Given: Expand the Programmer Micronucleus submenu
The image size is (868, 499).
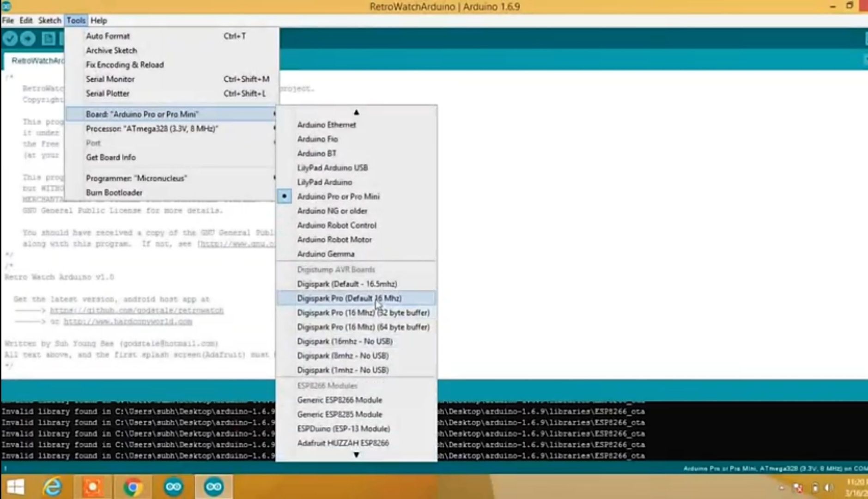Looking at the screenshot, I should tap(136, 177).
